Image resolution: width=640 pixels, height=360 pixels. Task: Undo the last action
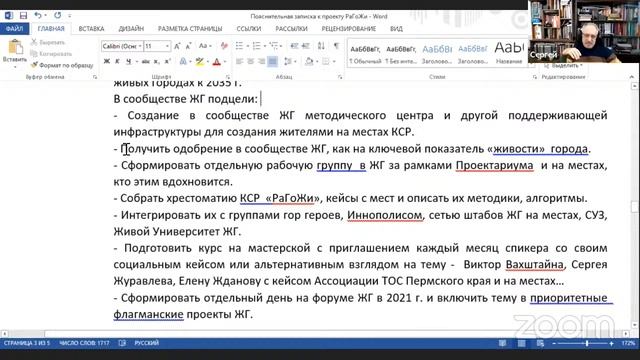[38, 16]
